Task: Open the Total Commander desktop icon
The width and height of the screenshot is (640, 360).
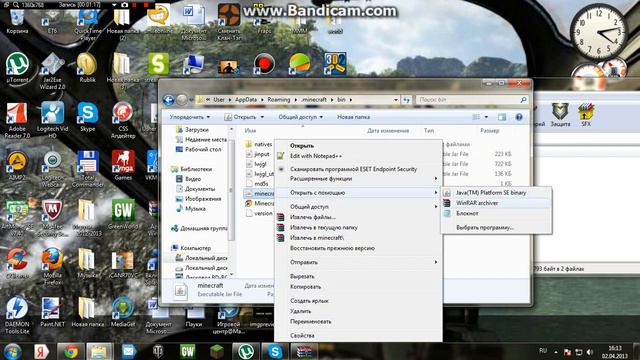Action: coord(87,169)
